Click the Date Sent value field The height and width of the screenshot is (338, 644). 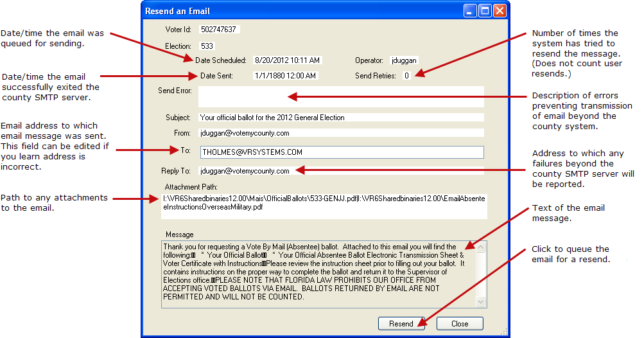285,76
